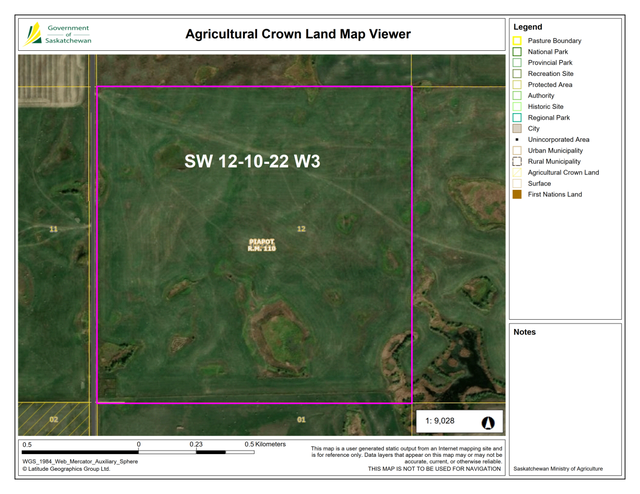
Task: Click the SW 12-10-22 W3 parcel label
Action: 252,160
